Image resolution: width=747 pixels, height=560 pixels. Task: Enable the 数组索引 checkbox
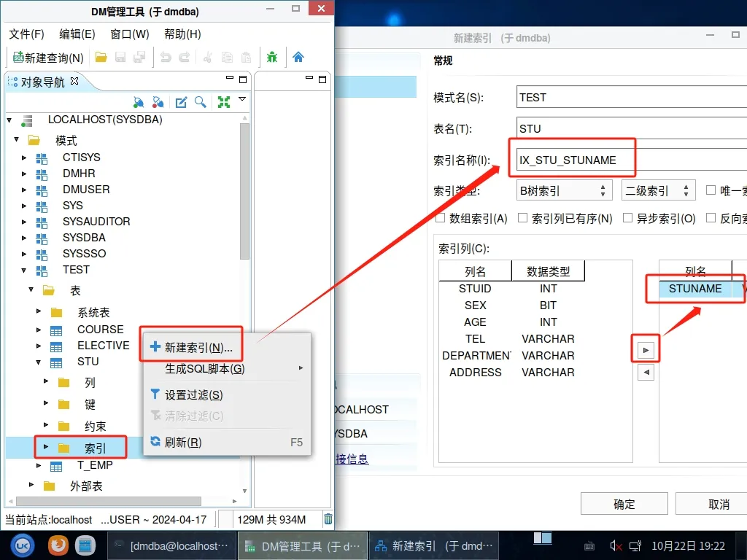pos(441,218)
